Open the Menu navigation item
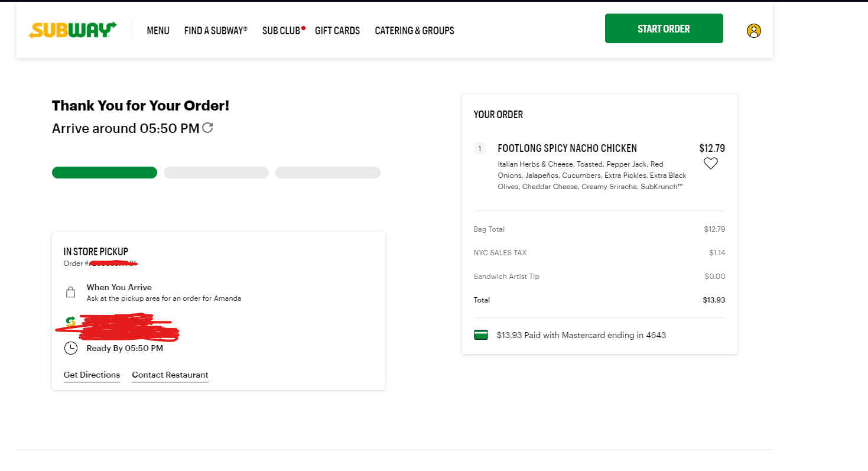This screenshot has height=471, width=868. pyautogui.click(x=158, y=31)
